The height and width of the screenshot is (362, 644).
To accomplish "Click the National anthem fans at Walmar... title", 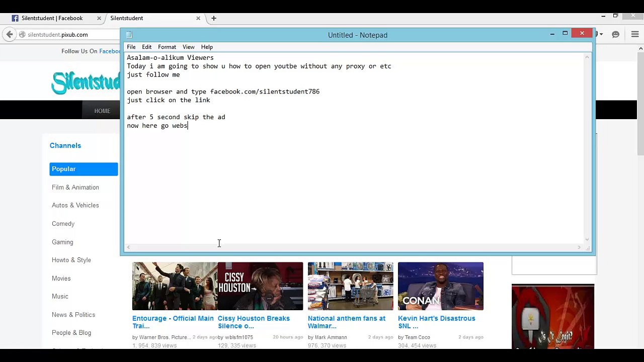I will (347, 322).
